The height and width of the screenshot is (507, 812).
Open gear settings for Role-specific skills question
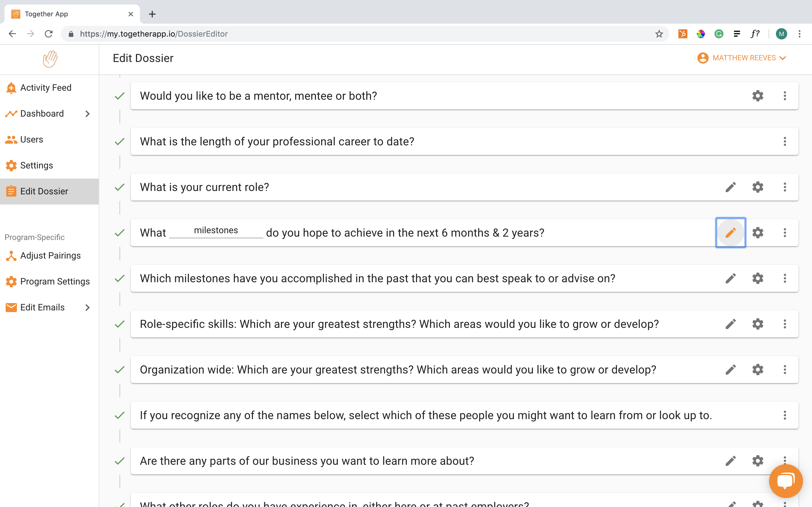click(x=758, y=324)
